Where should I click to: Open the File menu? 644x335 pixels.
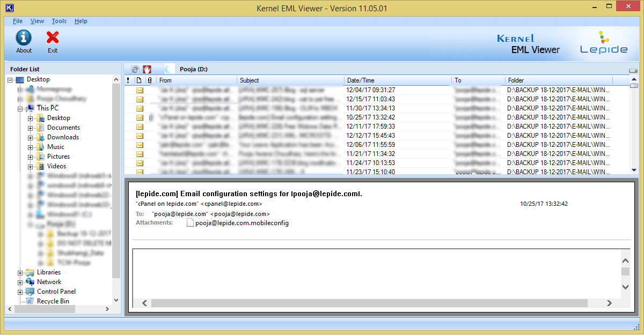coord(18,21)
